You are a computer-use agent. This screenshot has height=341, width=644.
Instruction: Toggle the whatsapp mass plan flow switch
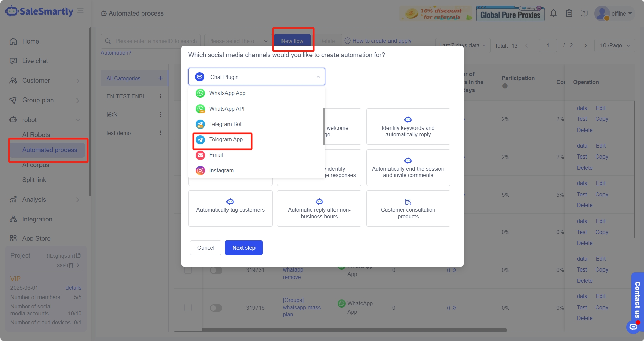coord(216,308)
